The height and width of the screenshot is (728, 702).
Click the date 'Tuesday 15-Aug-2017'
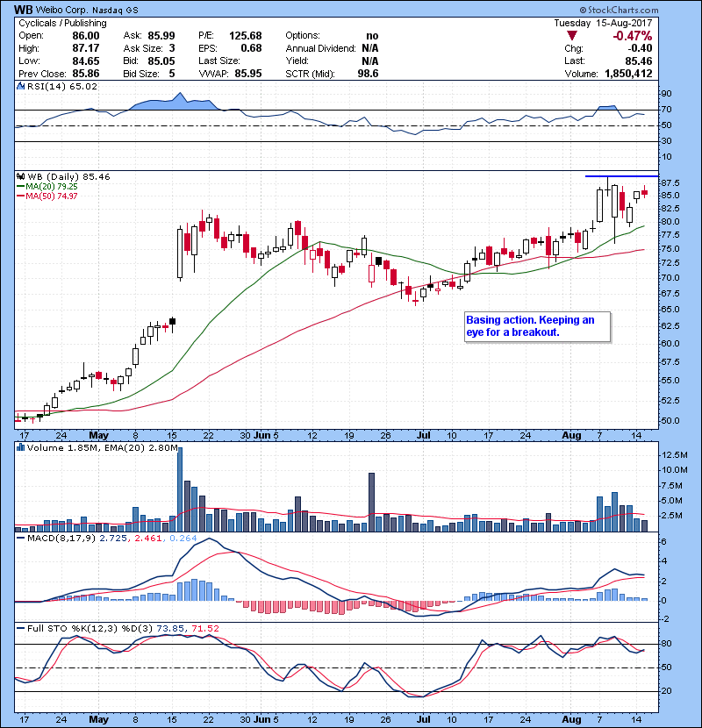[x=603, y=23]
